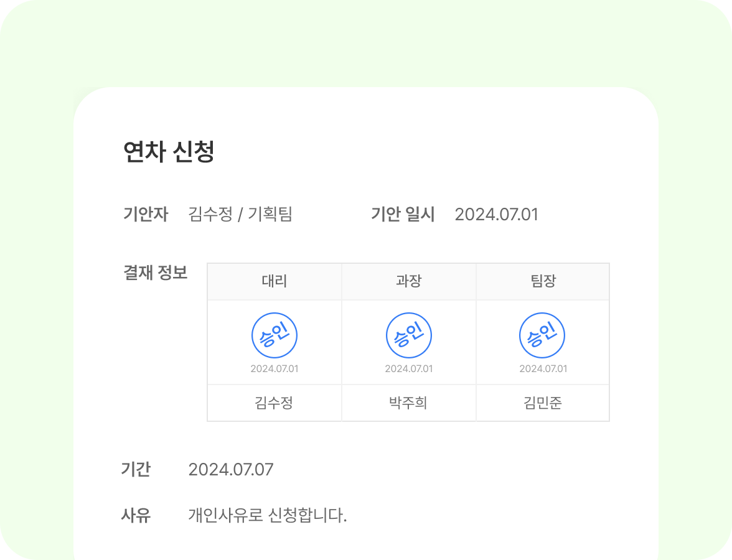The width and height of the screenshot is (732, 560).
Task: Click the 사유 label
Action: (x=136, y=515)
